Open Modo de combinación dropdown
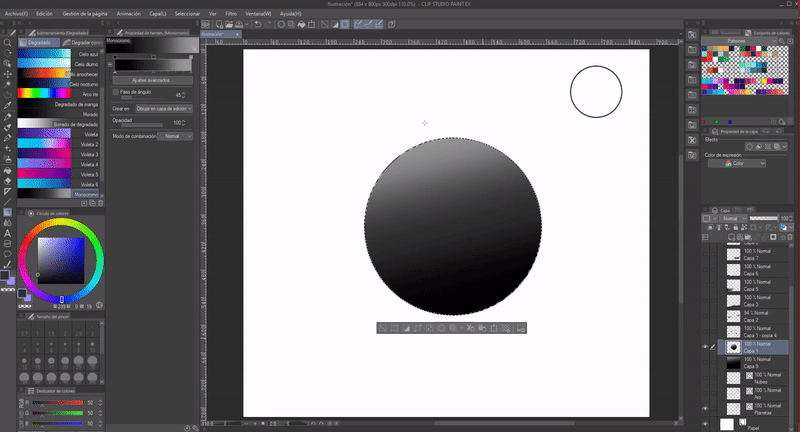The height and width of the screenshot is (432, 800). 174,135
